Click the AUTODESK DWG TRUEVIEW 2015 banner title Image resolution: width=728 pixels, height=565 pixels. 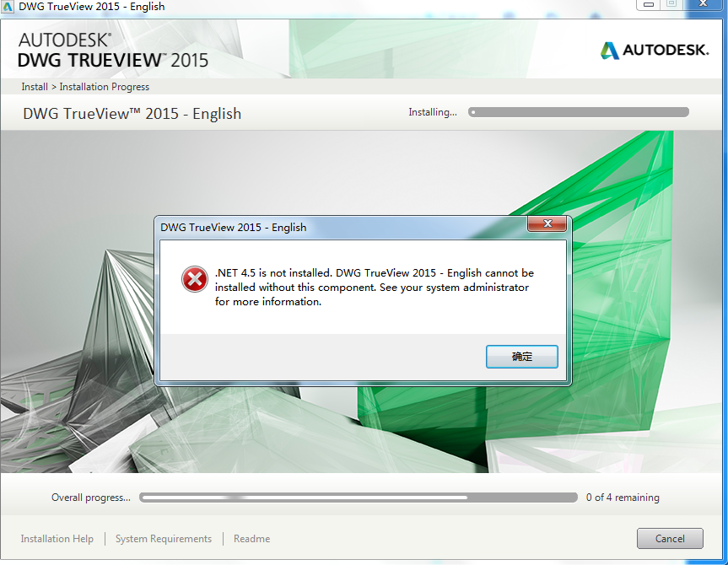tap(113, 50)
